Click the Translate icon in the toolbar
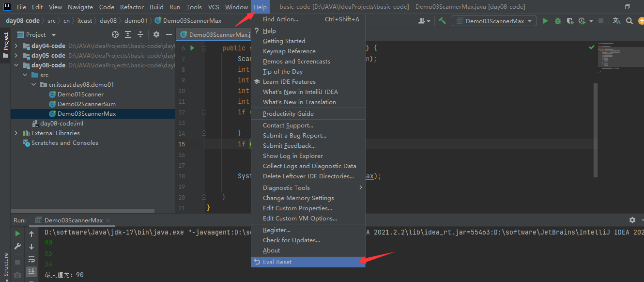The image size is (644, 282). [616, 21]
